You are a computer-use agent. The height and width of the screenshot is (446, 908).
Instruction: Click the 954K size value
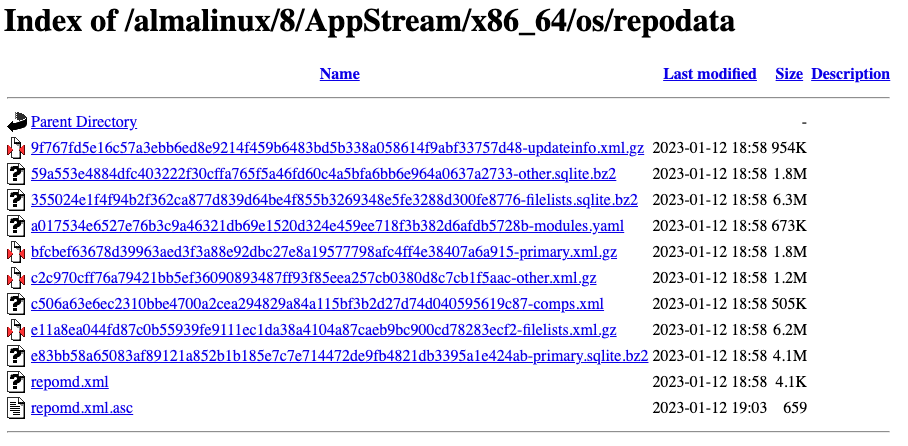pyautogui.click(x=789, y=148)
